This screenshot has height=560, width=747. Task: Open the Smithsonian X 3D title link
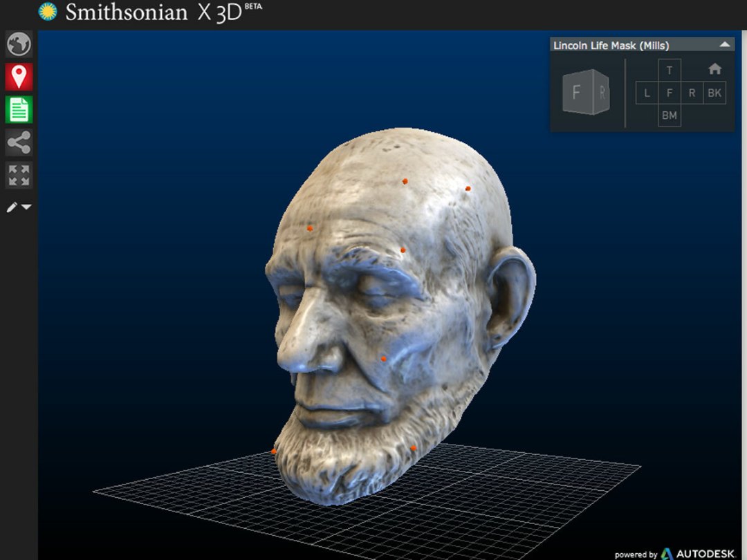point(163,12)
